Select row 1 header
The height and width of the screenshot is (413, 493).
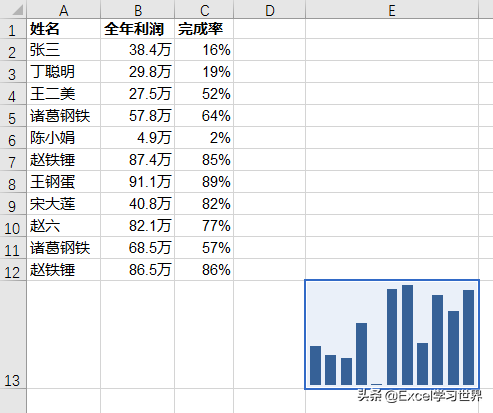pyautogui.click(x=13, y=29)
